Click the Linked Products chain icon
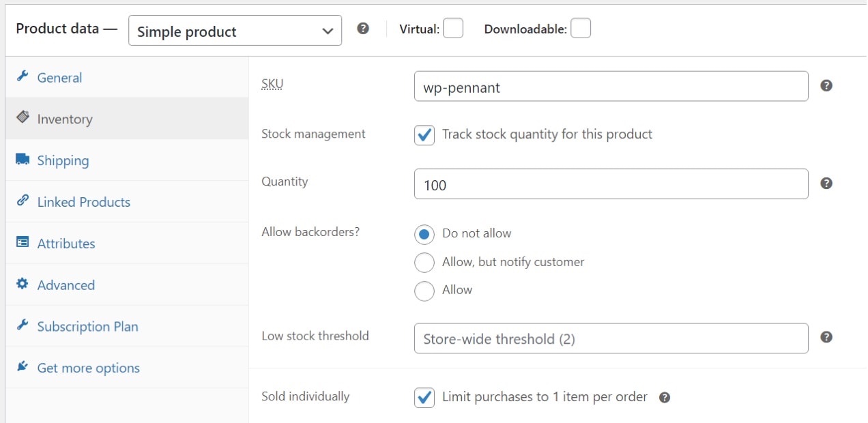 [23, 201]
